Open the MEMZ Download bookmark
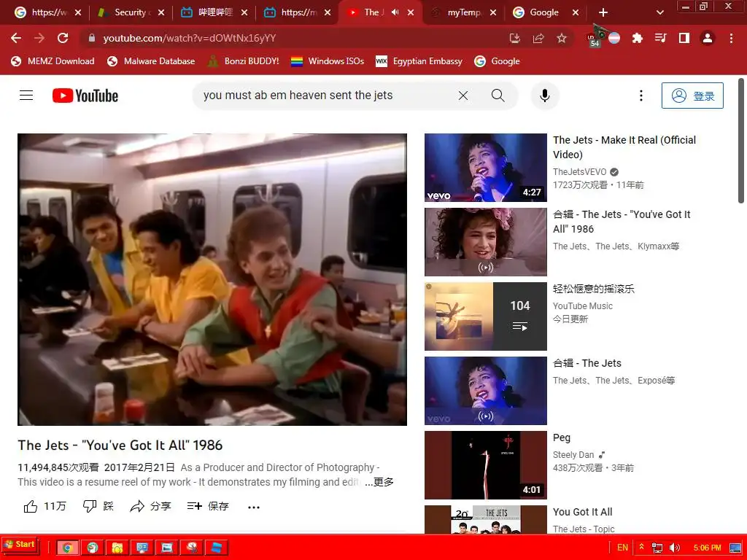Screen dimensions: 747x560 coord(53,61)
